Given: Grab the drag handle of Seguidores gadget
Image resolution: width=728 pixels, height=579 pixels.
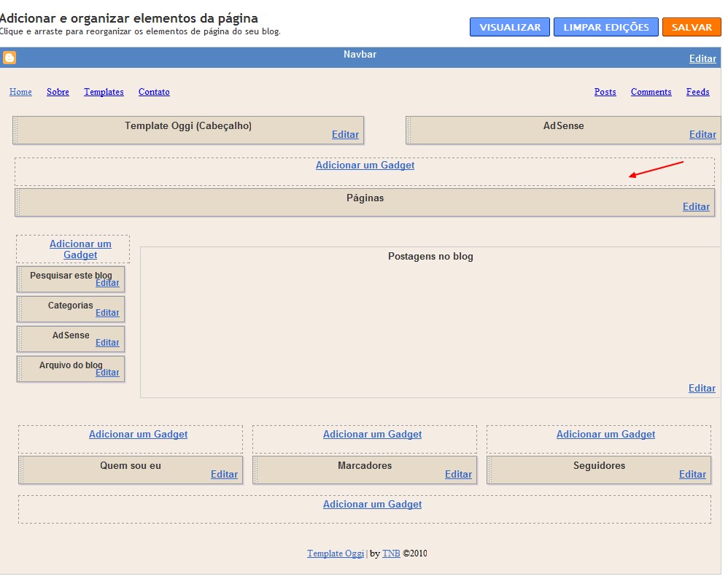Looking at the screenshot, I should 489,470.
